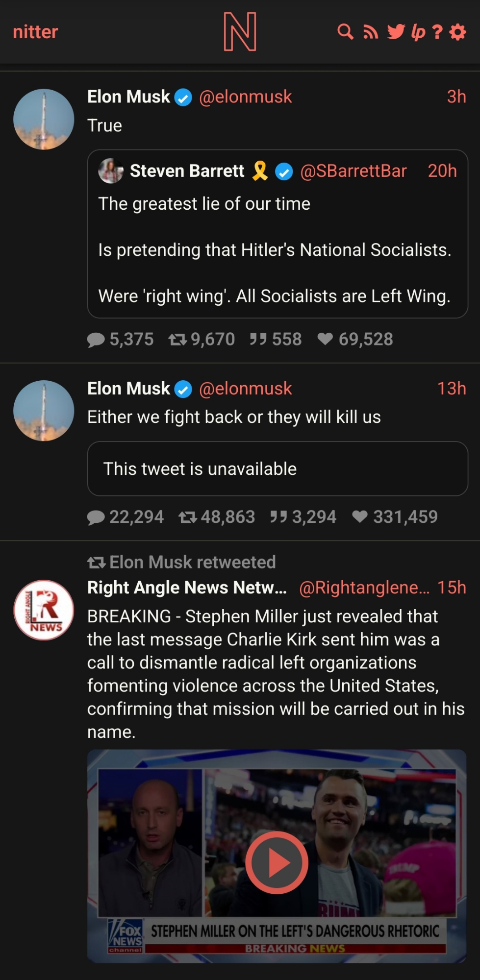480x980 pixels.
Task: Open the Twitter bird icon link
Action: (x=396, y=32)
